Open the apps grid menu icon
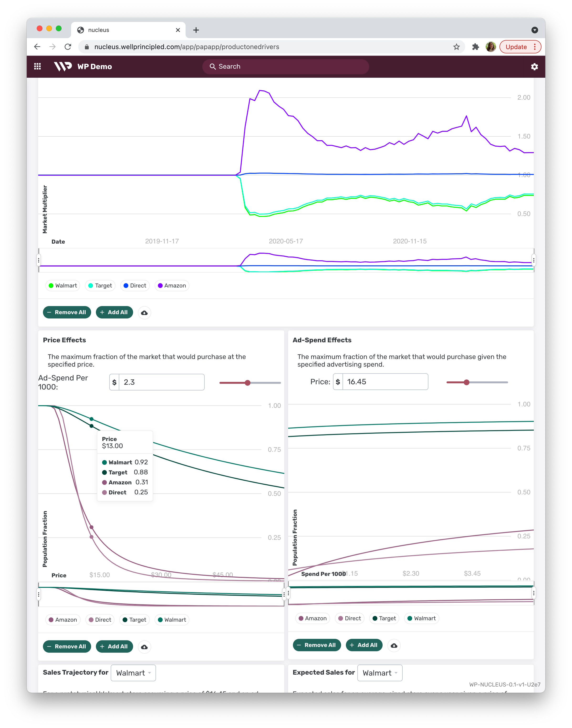This screenshot has width=572, height=728. [x=37, y=67]
